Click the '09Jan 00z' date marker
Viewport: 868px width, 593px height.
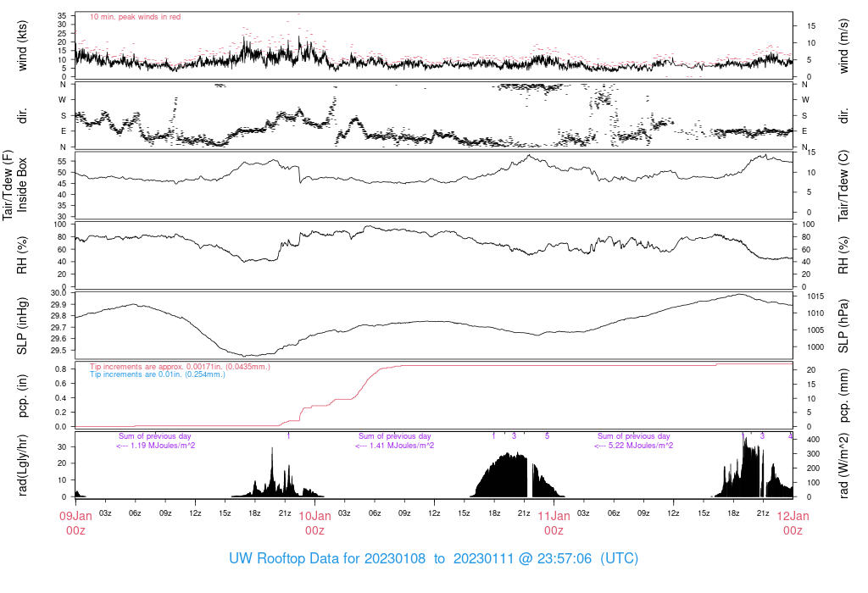(x=75, y=524)
